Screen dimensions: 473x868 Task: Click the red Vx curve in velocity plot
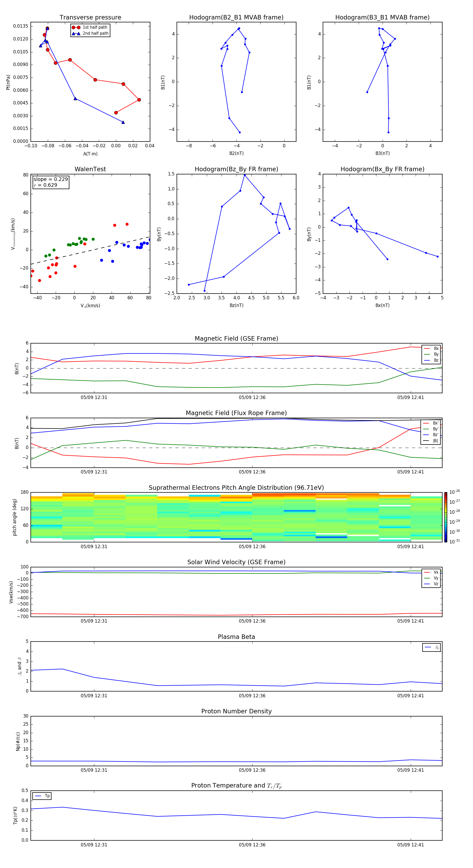point(236,615)
